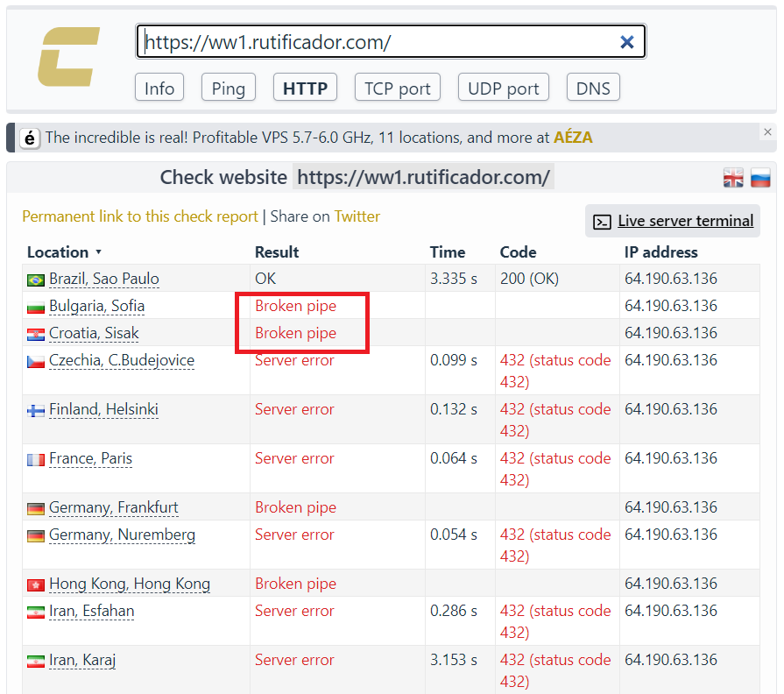
Task: Close the AÉZA advertisement banner
Action: [x=767, y=132]
